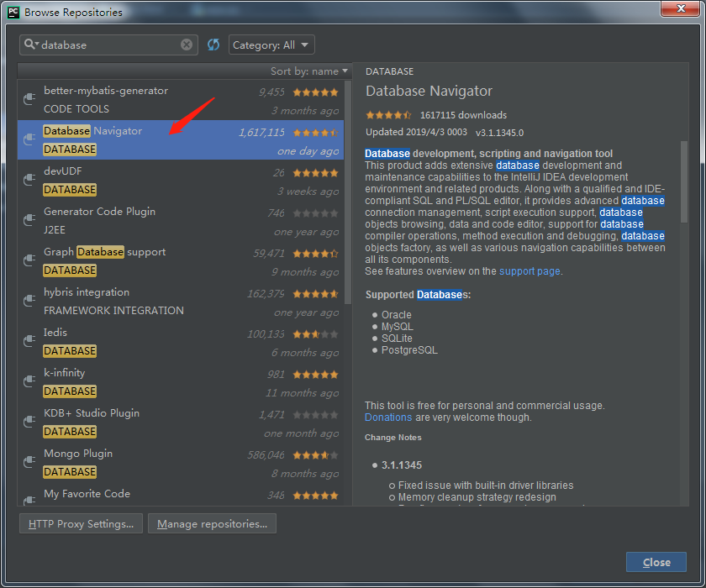This screenshot has height=588, width=706.
Task: Open the Sort by: name dropdown
Action: click(x=309, y=71)
